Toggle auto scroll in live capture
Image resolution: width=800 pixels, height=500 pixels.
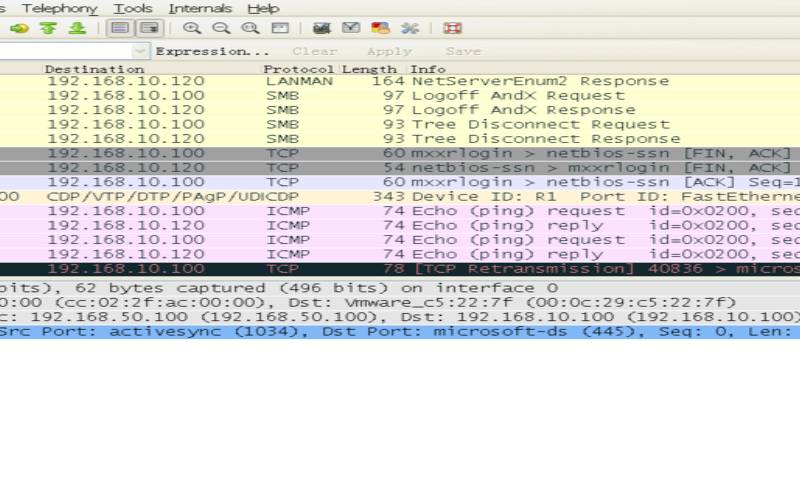point(148,28)
